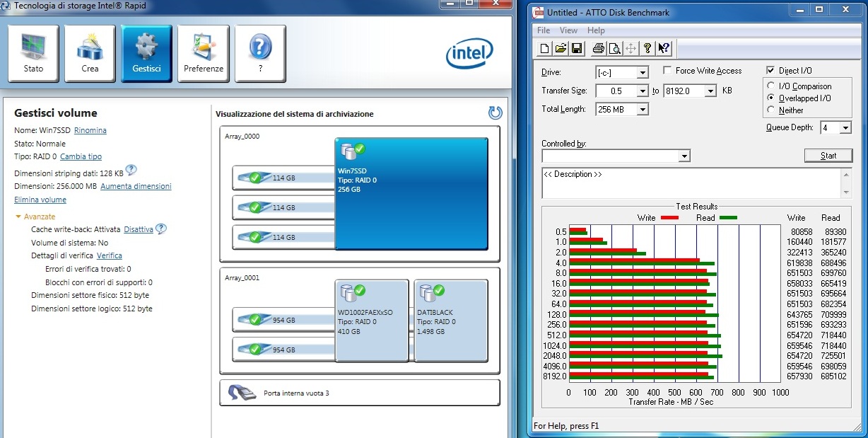Select Overlapped I/O radio option
Viewport: 868px width, 438px height.
[771, 98]
